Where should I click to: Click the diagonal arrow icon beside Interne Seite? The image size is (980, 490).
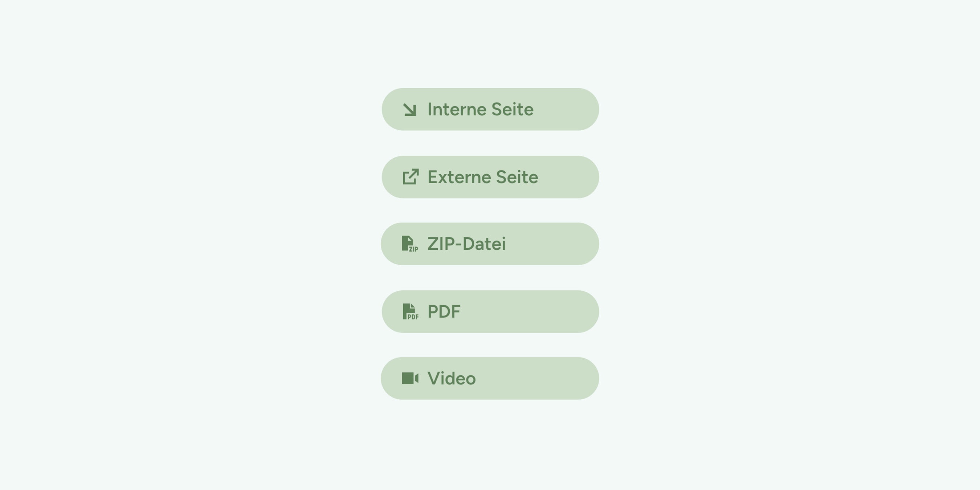pos(410,110)
